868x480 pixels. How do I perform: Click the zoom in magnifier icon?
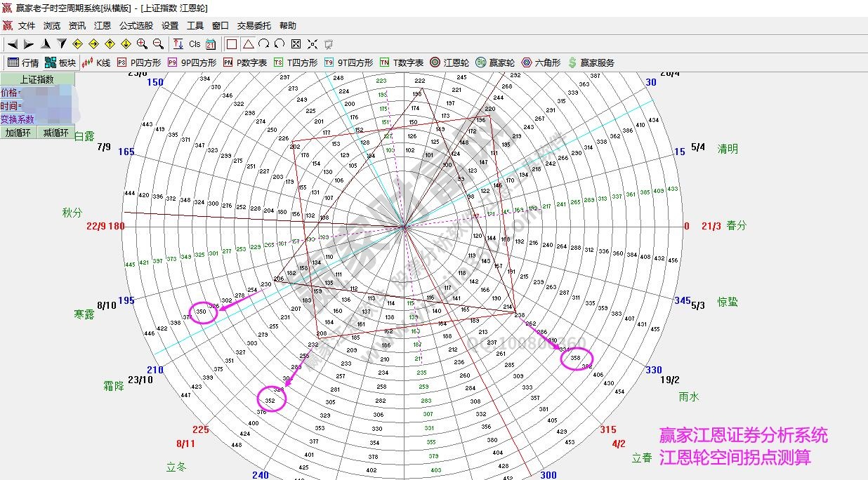143,44
